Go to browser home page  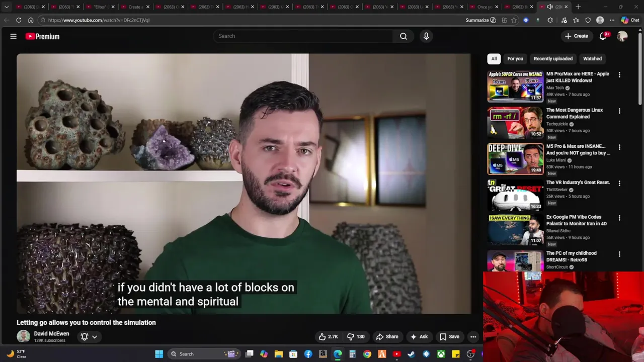pyautogui.click(x=31, y=20)
